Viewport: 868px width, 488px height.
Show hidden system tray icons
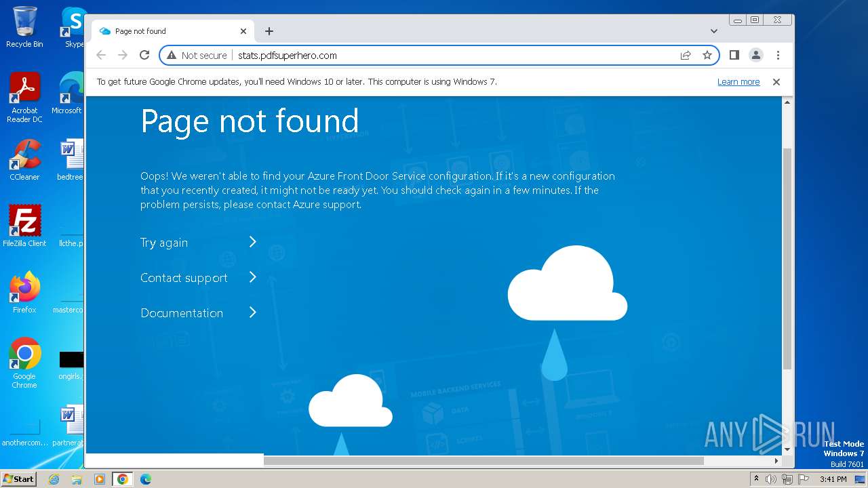tap(756, 479)
